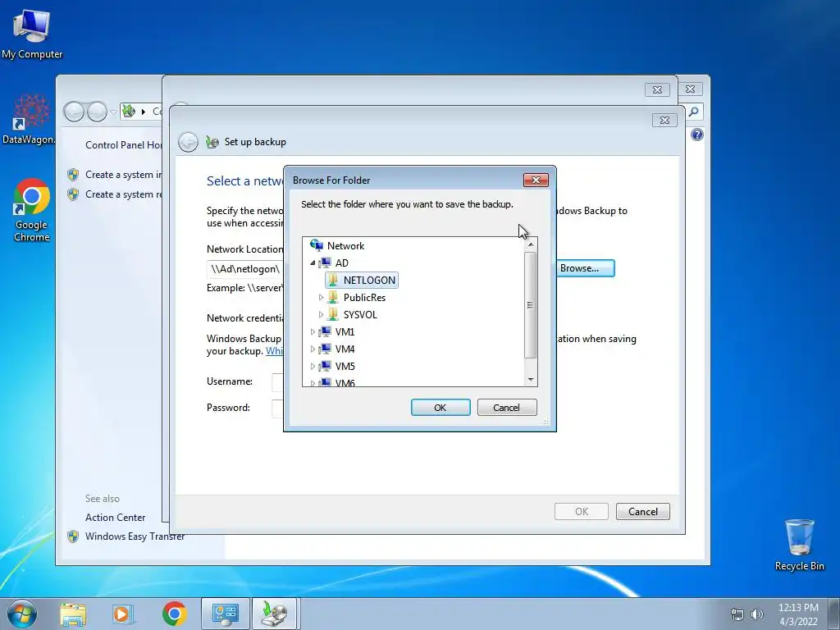The height and width of the screenshot is (630, 840).
Task: Open Create a system image link
Action: pyautogui.click(x=123, y=175)
